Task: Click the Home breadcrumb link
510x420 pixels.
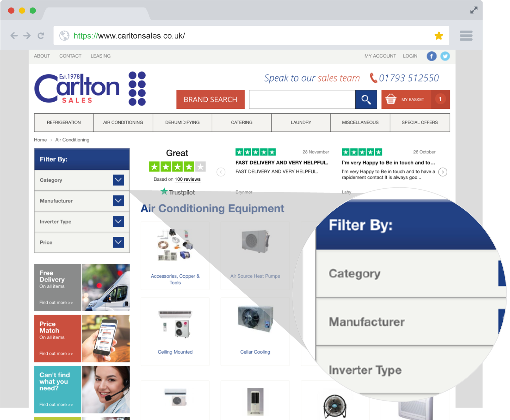Action: click(40, 140)
